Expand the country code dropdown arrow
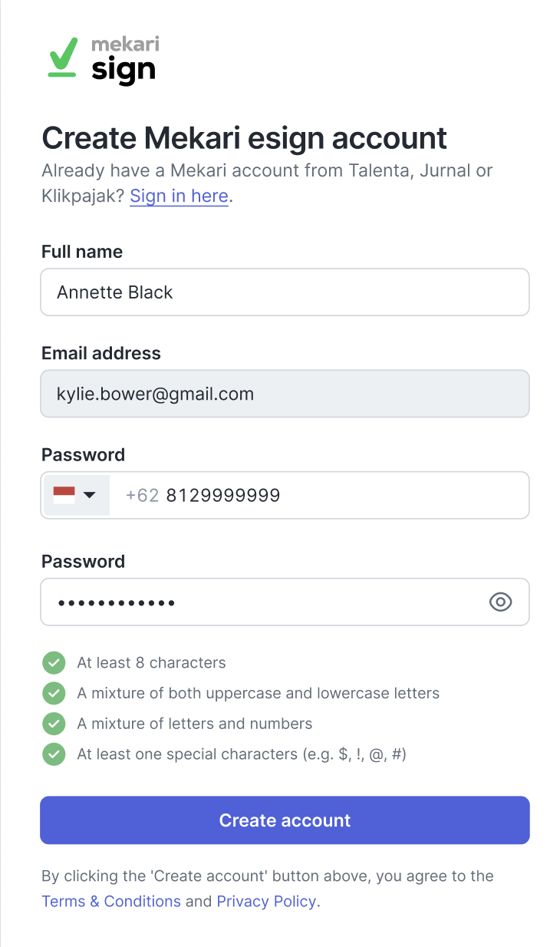 [89, 495]
